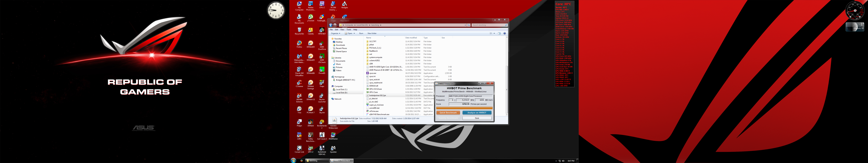The image size is (868, 163).
Task: Select Downloads under Favorites
Action: (340, 45)
